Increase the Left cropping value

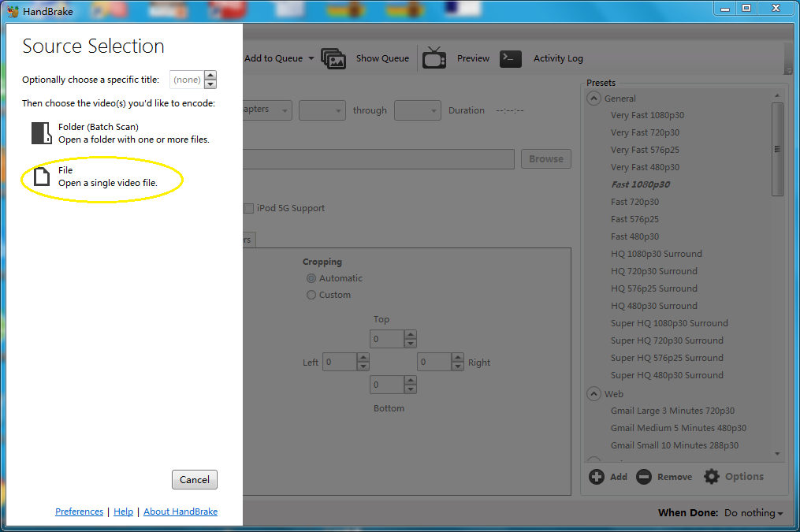coord(363,358)
